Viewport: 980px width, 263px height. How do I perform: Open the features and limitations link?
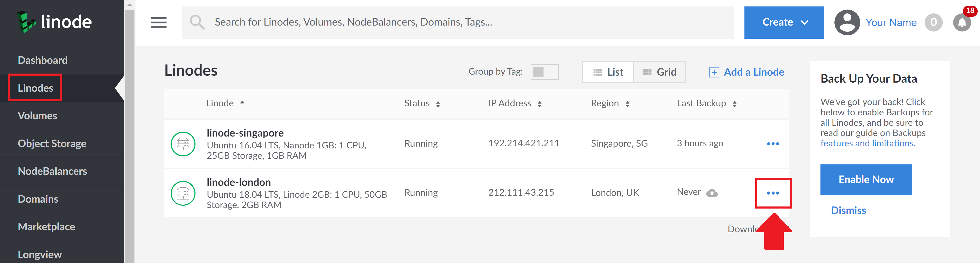point(868,144)
